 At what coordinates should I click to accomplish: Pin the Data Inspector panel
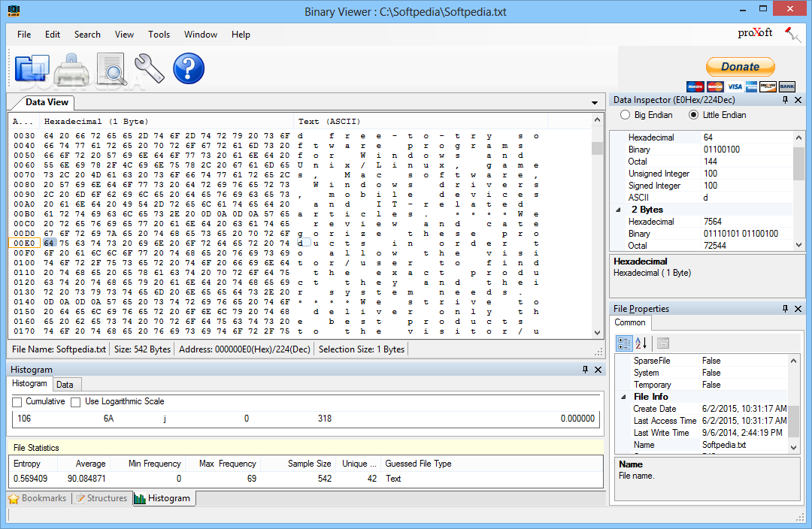(785, 100)
